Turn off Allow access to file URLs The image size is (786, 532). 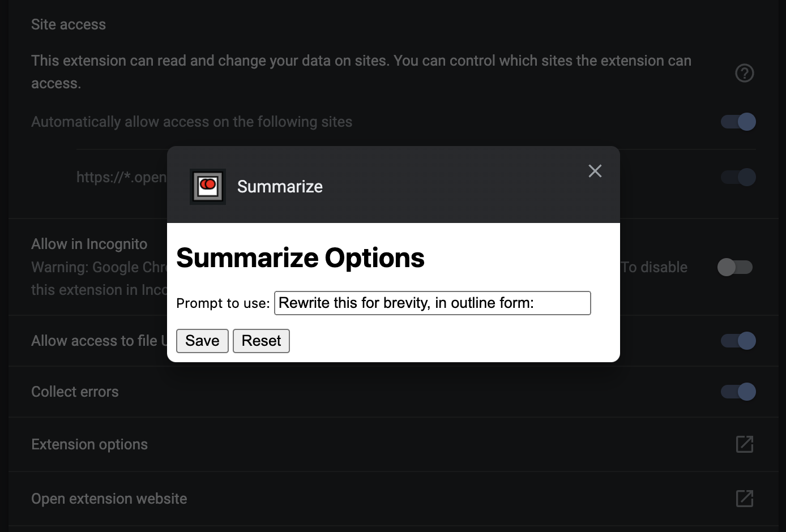[738, 341]
